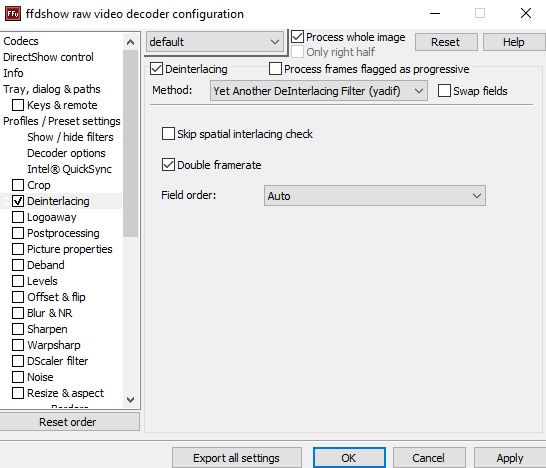Screen dimensions: 546x468
Task: Select Codecs in the sidebar
Action: 21,41
